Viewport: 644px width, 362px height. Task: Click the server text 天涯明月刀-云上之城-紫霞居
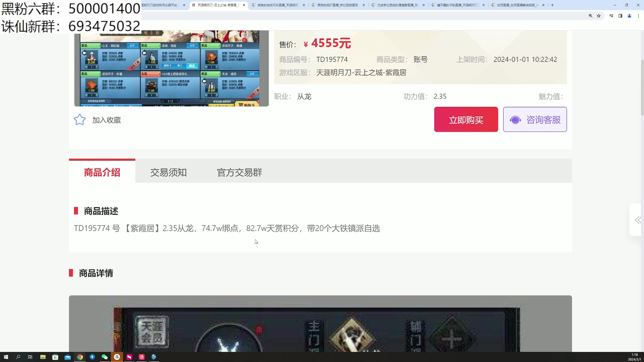point(361,72)
